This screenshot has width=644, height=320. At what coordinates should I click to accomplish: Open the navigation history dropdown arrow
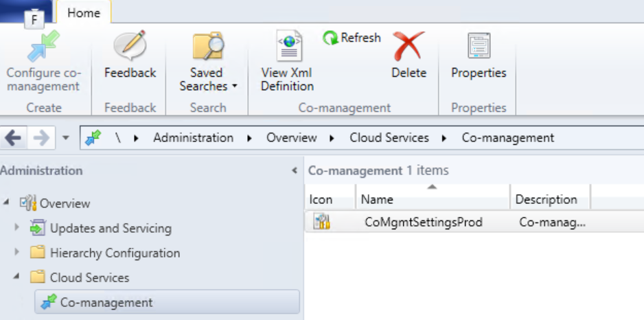(x=66, y=137)
